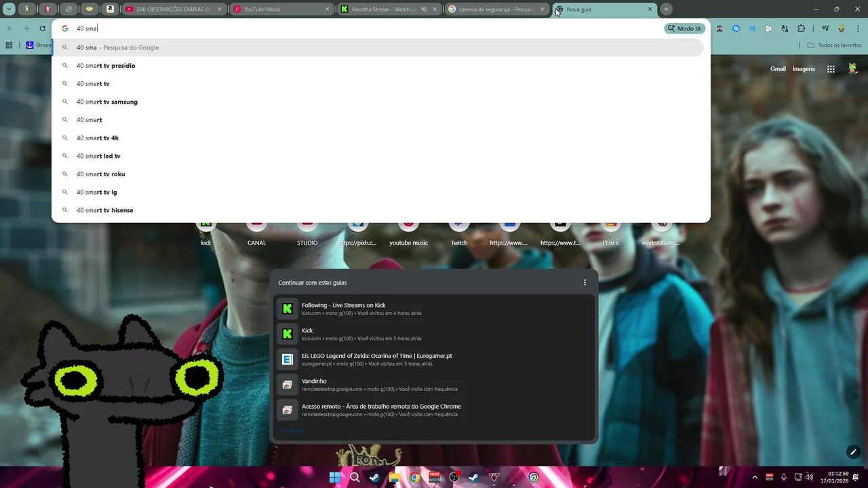Screen dimensions: 868x488
Task: Open the Vandinho remote desktop entry
Action: point(434,385)
